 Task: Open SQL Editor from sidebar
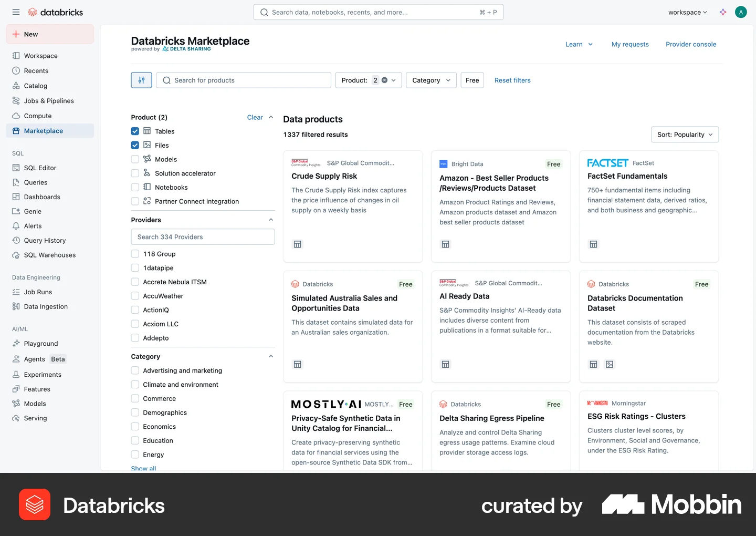(x=50, y=168)
